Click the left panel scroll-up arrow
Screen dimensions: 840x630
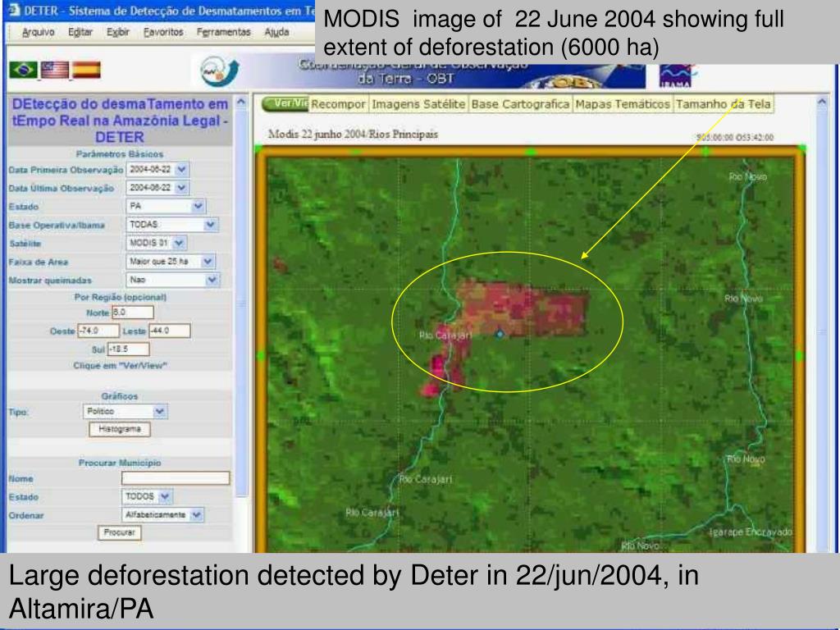point(241,101)
